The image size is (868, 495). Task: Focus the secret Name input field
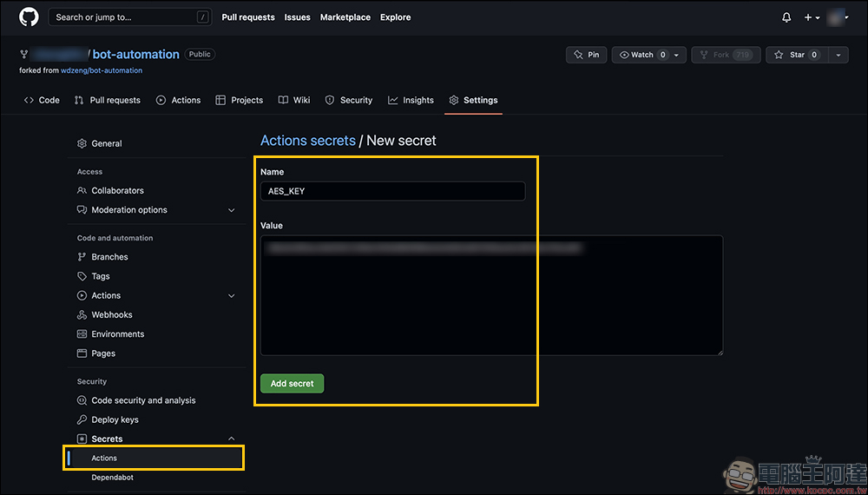pos(392,191)
